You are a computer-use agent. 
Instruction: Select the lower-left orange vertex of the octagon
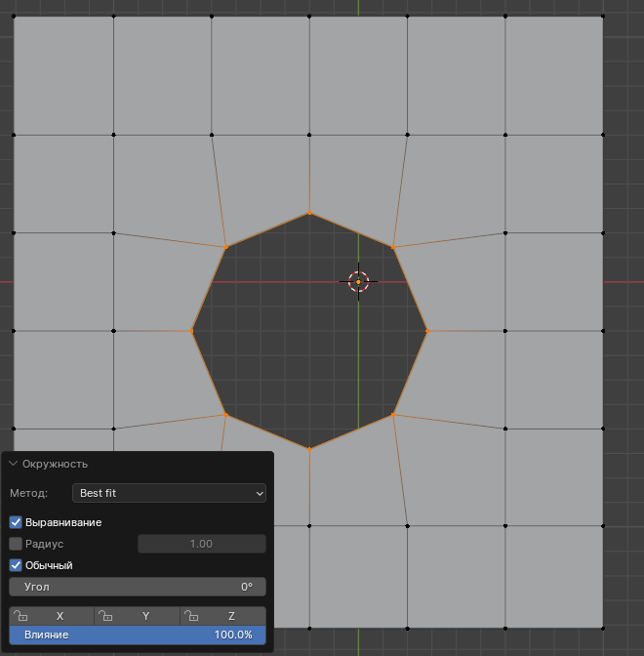pos(226,415)
